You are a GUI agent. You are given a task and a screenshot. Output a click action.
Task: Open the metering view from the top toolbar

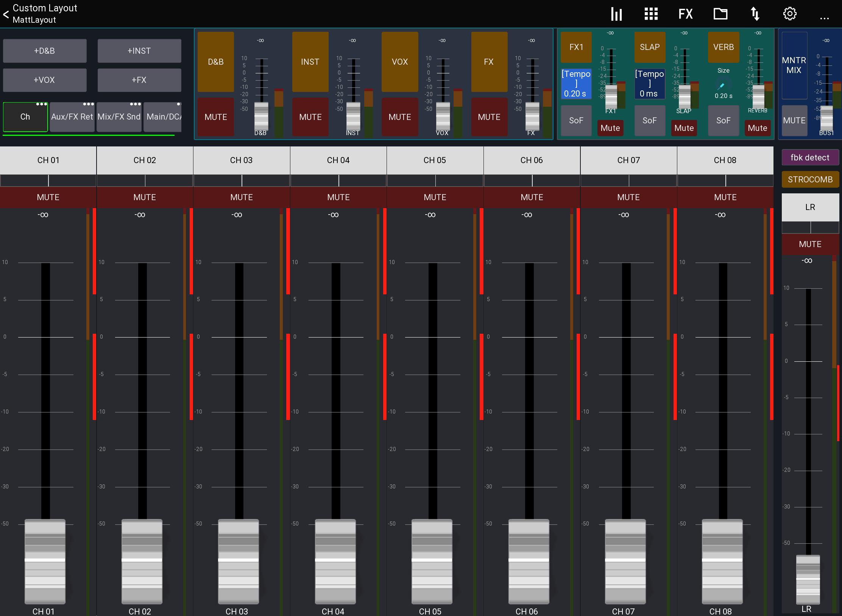[x=616, y=14]
